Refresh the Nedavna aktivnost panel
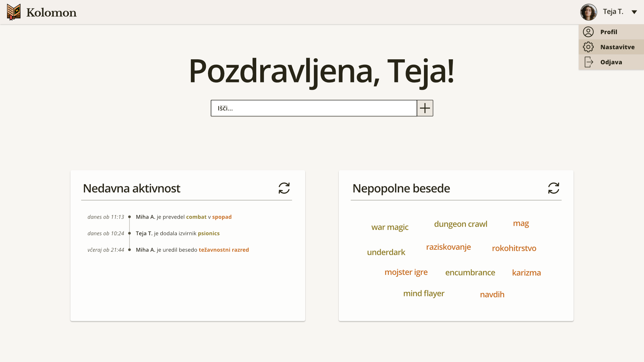 pyautogui.click(x=284, y=188)
